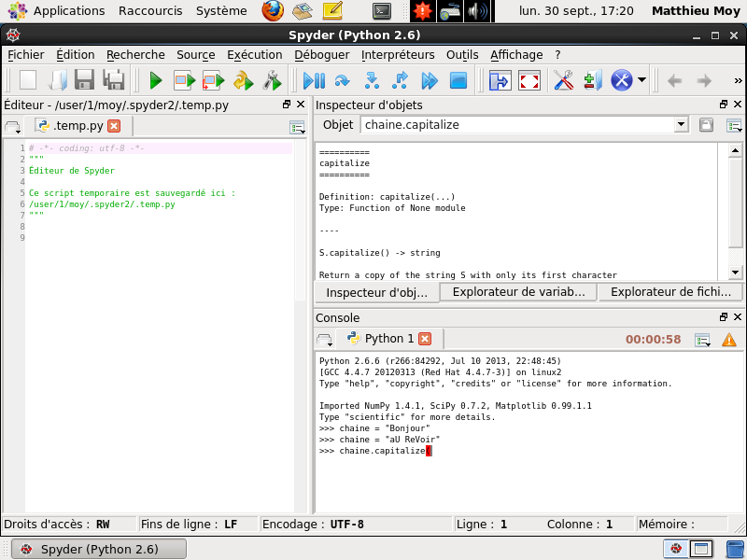Image resolution: width=747 pixels, height=560 pixels.
Task: Undock the Console pane with its float button
Action: coord(724,317)
